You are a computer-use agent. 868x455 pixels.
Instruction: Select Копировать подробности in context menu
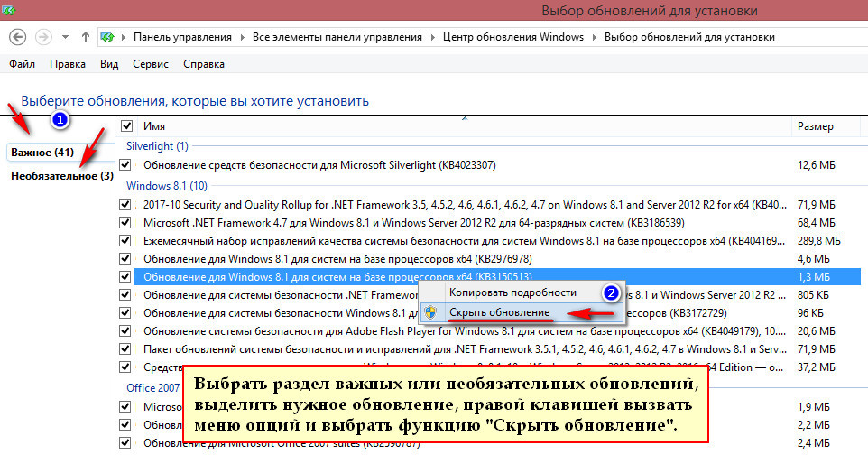tap(512, 292)
